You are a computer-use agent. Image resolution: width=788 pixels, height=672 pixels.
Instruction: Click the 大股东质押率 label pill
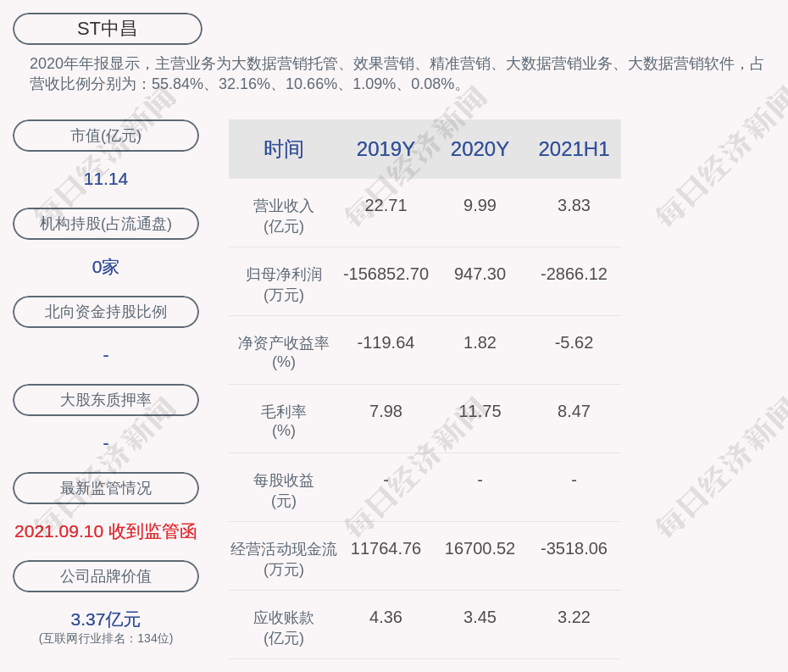pos(106,400)
